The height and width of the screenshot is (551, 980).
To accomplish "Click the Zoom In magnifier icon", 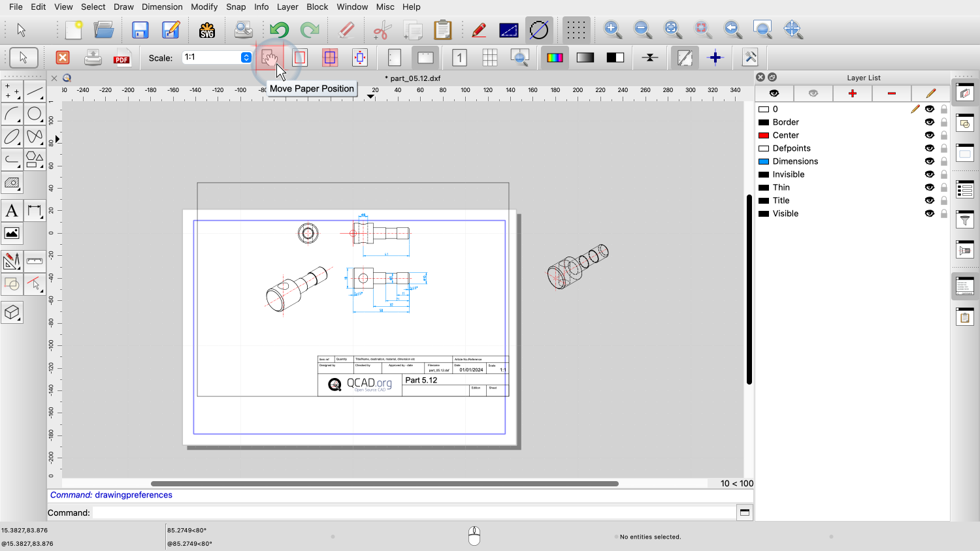I will tap(612, 29).
